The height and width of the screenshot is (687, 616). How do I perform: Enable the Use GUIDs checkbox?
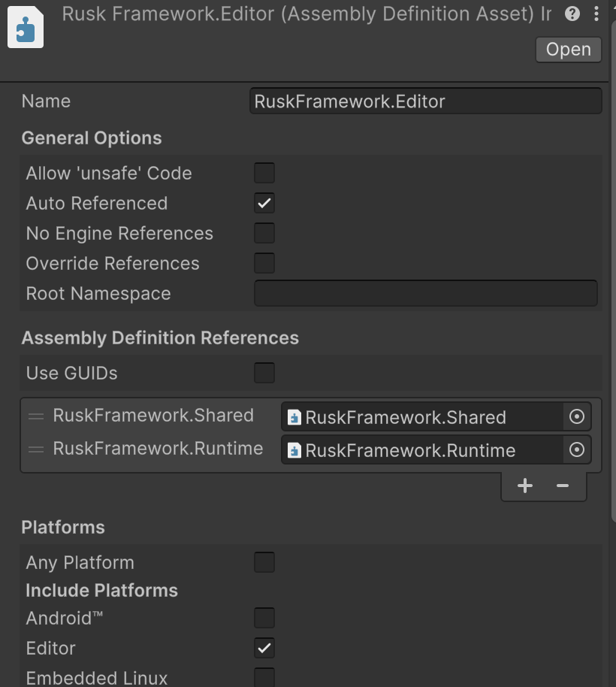click(x=264, y=373)
